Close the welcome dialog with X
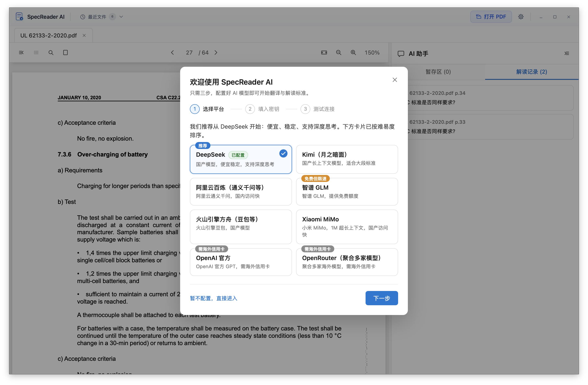 [x=395, y=80]
